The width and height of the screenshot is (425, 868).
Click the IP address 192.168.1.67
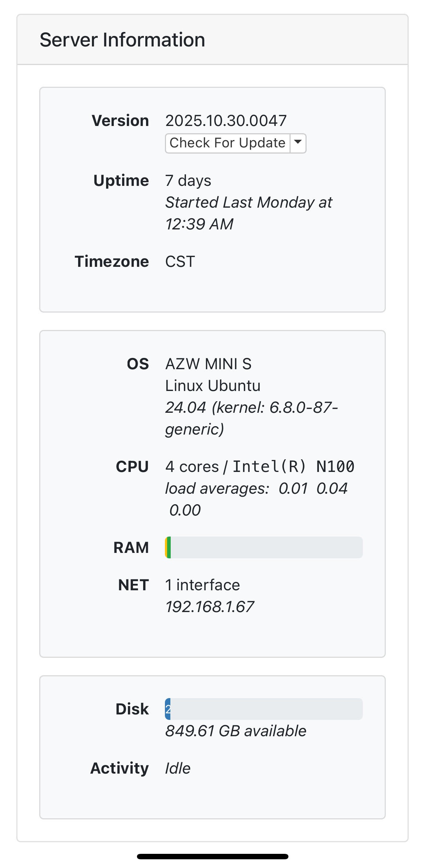click(210, 607)
